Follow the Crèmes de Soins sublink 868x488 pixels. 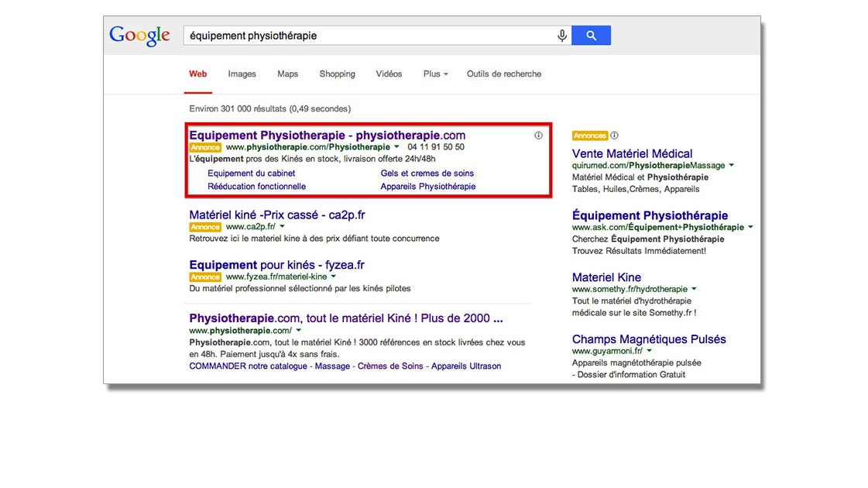(x=390, y=366)
